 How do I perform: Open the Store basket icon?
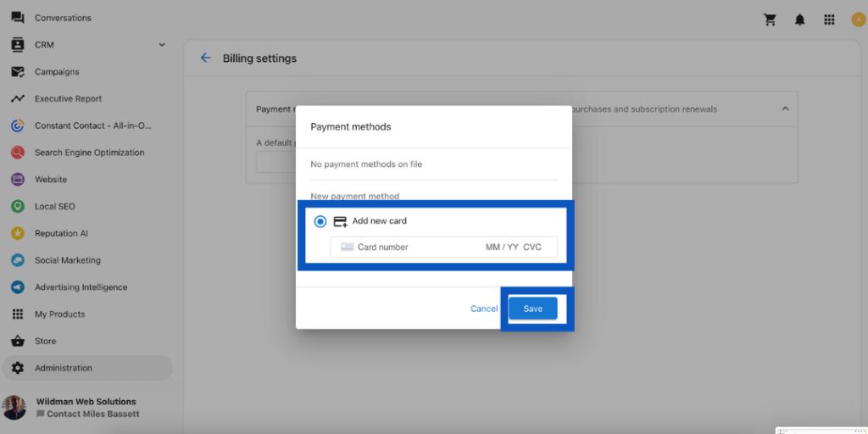tap(17, 341)
